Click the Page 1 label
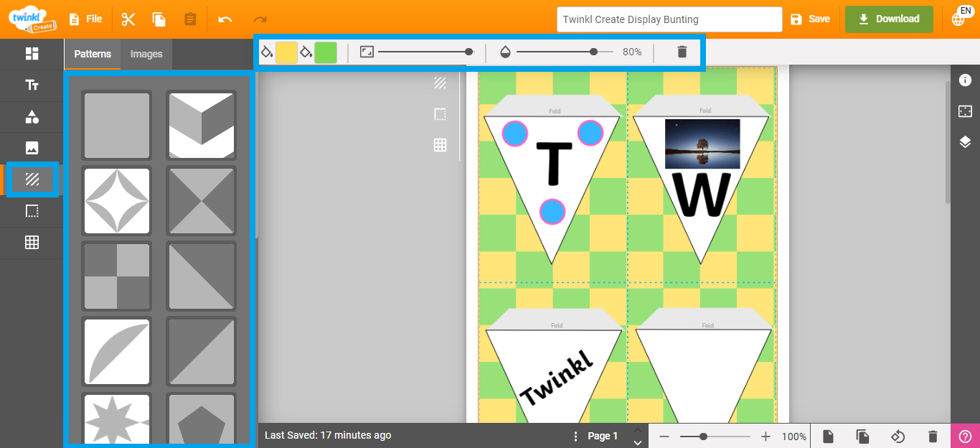Image resolution: width=980 pixels, height=448 pixels. click(x=603, y=436)
